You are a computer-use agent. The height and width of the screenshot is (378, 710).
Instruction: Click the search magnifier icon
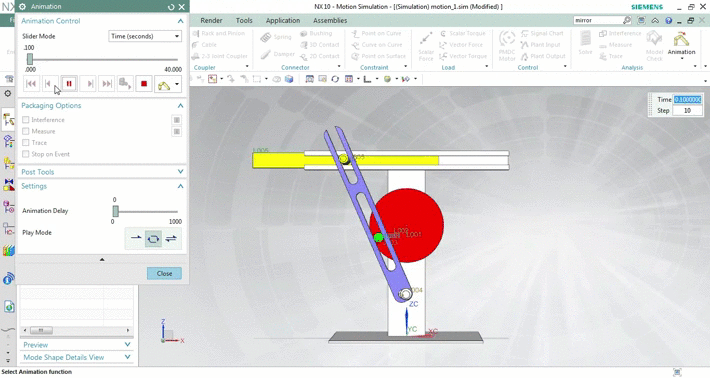pos(627,20)
